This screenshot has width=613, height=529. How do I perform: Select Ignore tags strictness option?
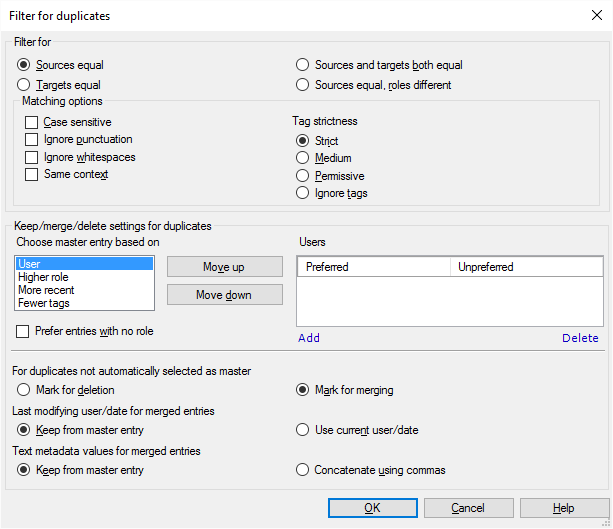(303, 193)
